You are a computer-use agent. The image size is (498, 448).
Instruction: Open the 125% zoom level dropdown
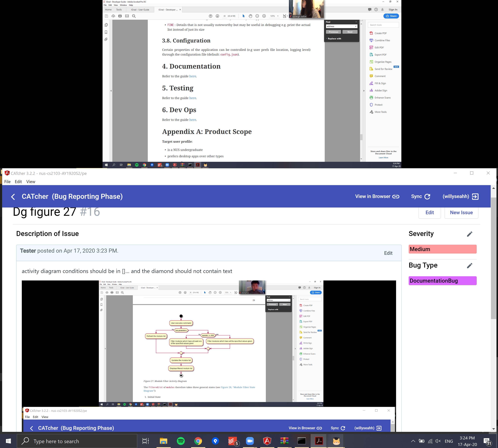(278, 16)
